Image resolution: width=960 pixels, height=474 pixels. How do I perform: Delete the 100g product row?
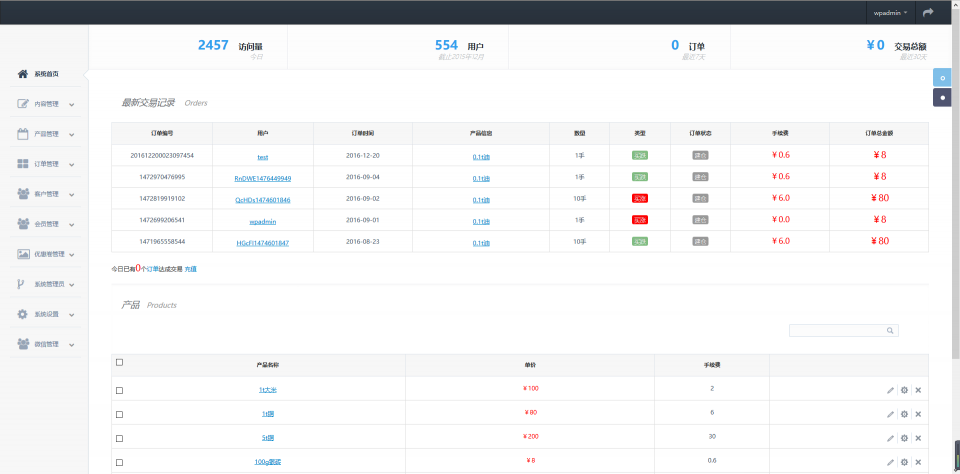(x=918, y=462)
